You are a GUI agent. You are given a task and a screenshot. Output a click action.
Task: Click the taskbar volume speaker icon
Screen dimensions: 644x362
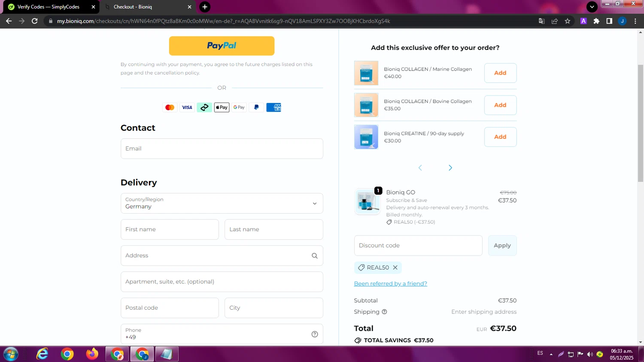[x=590, y=354]
